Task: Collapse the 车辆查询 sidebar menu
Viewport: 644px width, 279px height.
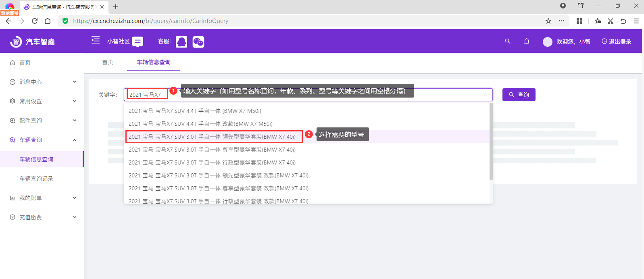Action: click(x=42, y=140)
